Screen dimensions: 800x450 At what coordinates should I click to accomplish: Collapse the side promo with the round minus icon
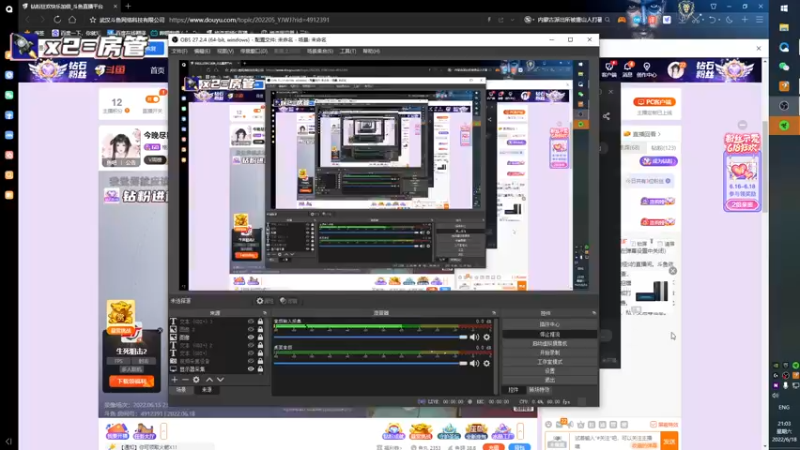742,125
